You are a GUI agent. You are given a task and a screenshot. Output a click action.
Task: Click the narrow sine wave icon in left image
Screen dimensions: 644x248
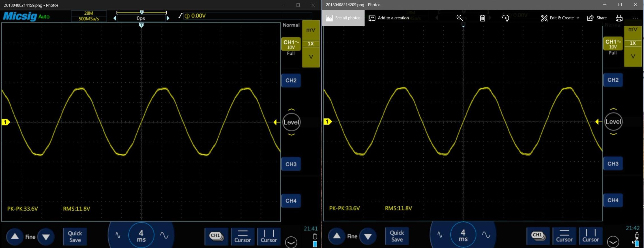click(x=118, y=235)
